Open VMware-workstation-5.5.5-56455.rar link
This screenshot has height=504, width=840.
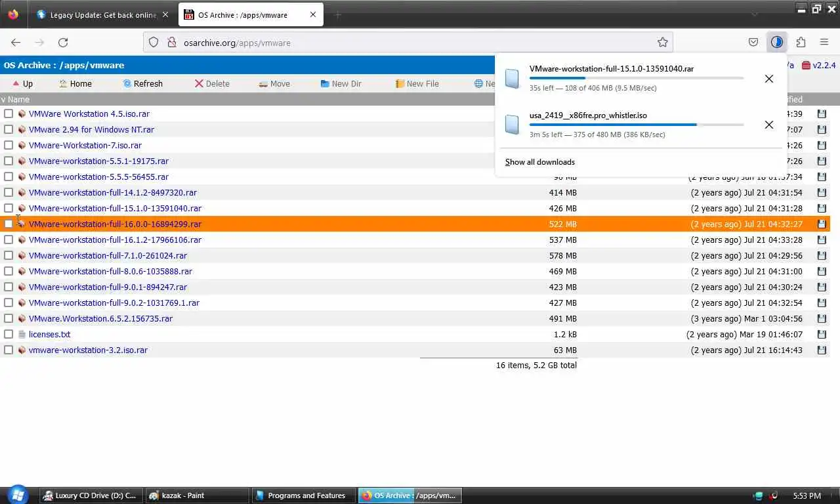click(98, 177)
